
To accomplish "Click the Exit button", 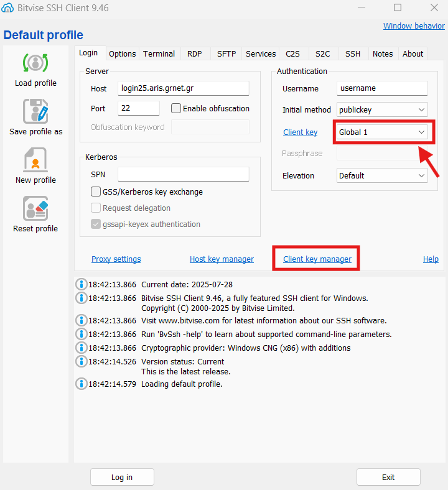I will tap(388, 477).
